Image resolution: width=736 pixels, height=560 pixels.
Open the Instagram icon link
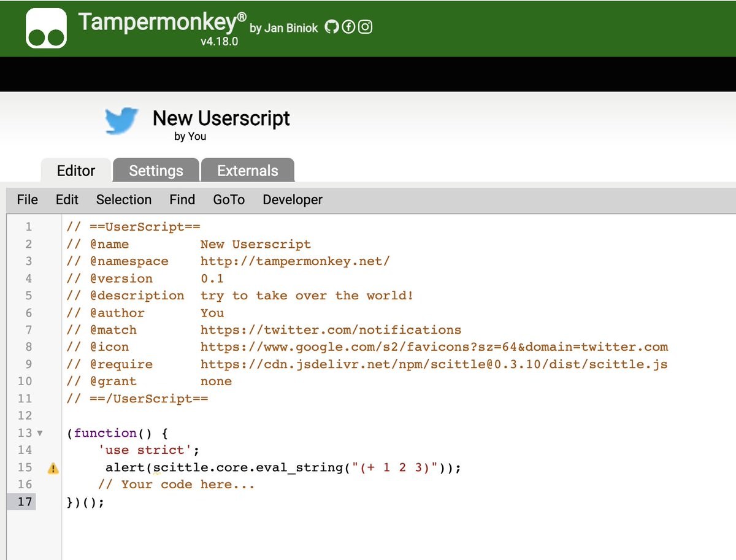pyautogui.click(x=365, y=27)
